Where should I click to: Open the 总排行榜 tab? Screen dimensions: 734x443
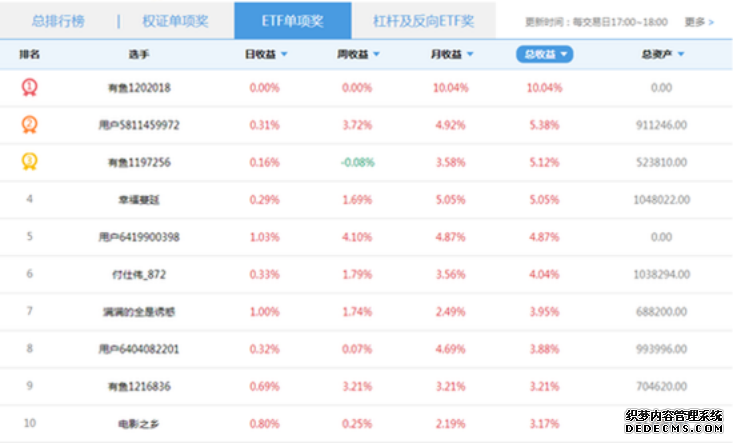click(x=58, y=21)
